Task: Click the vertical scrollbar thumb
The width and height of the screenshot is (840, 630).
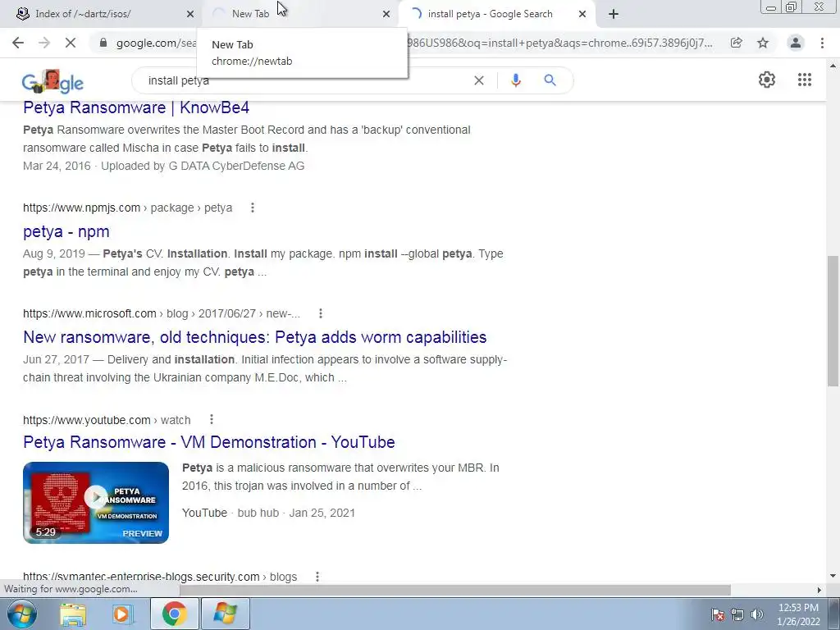Action: 833,321
